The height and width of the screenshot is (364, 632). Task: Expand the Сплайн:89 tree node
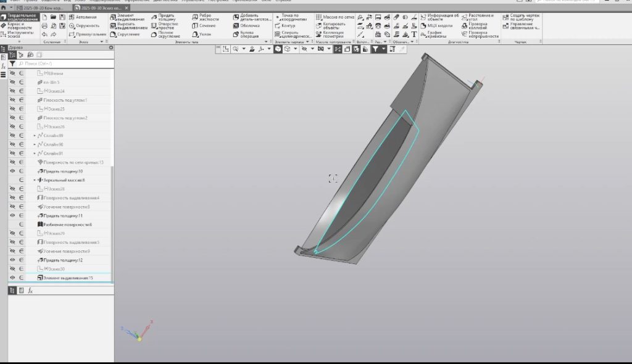[35, 135]
